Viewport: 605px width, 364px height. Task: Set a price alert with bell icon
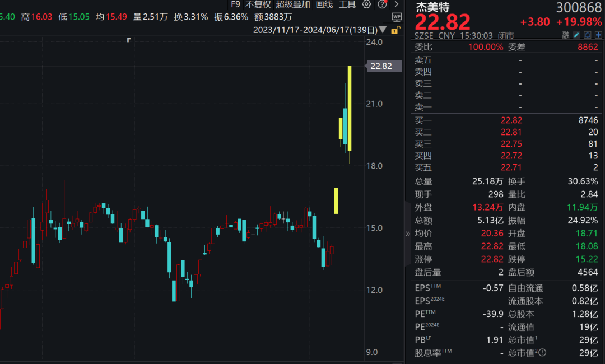[x=587, y=35]
